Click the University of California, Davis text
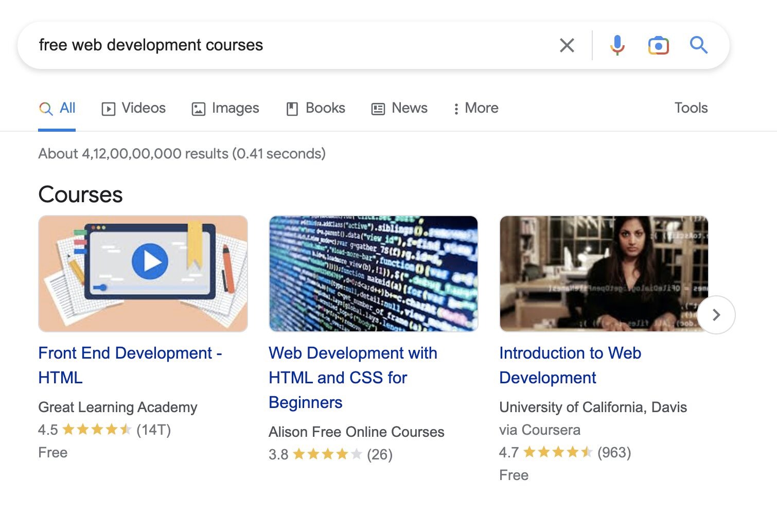The width and height of the screenshot is (777, 532). [x=593, y=407]
